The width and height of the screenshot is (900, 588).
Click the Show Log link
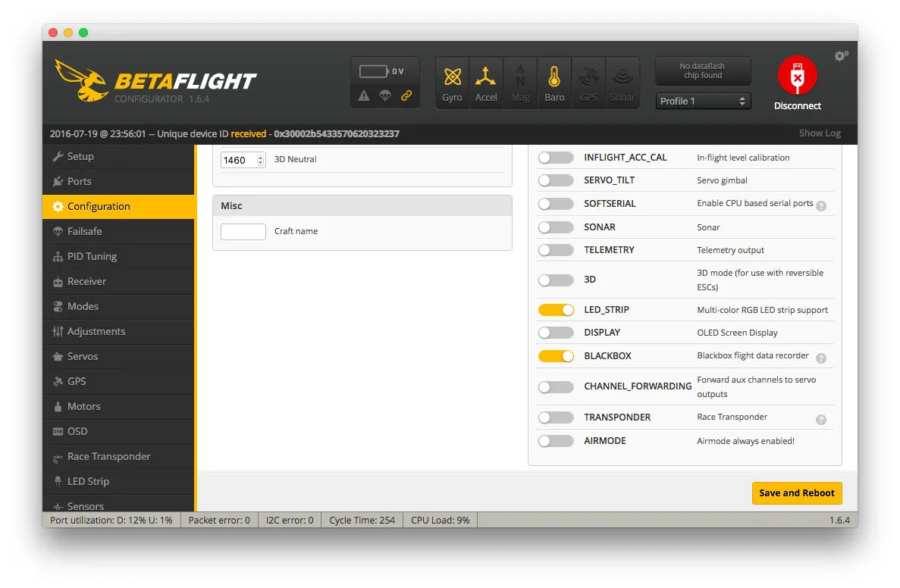[x=820, y=133]
